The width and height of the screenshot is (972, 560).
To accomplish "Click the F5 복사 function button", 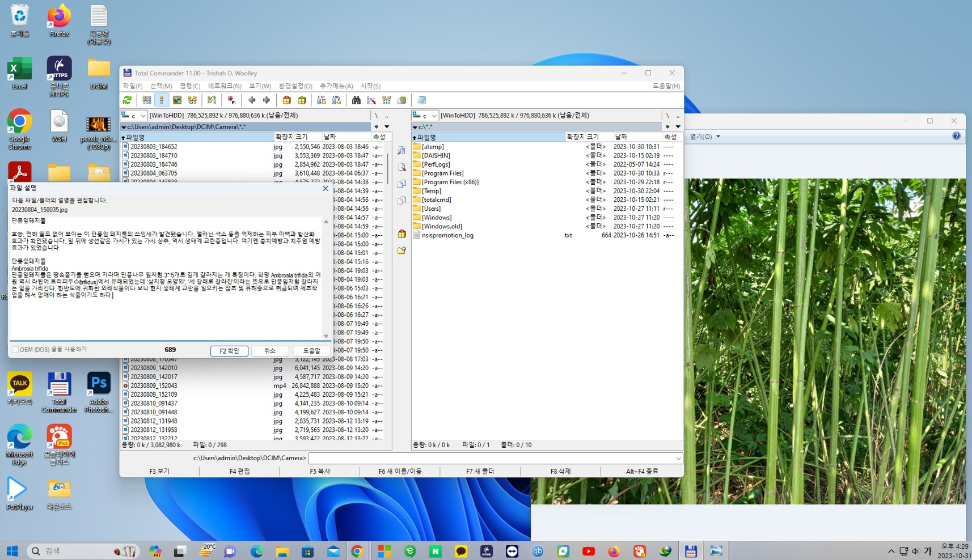I will pos(320,472).
